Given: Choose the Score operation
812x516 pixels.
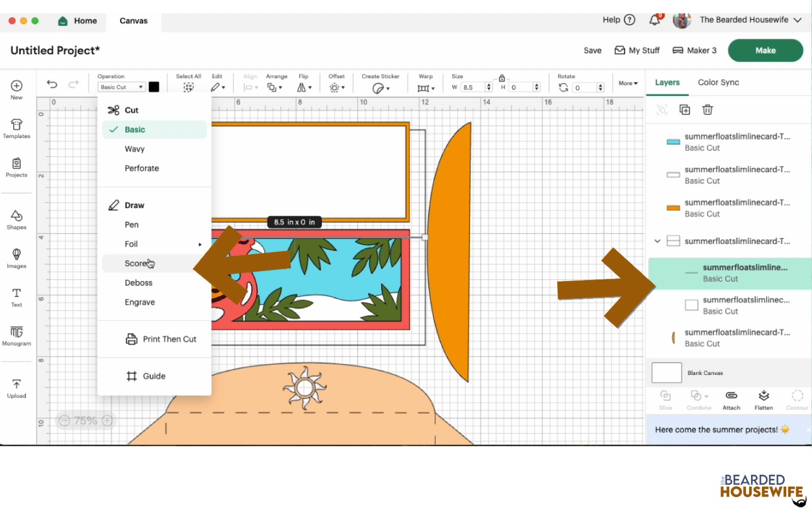Looking at the screenshot, I should (x=136, y=263).
